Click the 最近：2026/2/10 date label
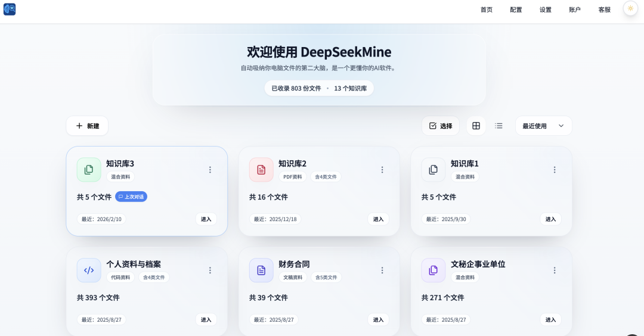 pos(101,219)
